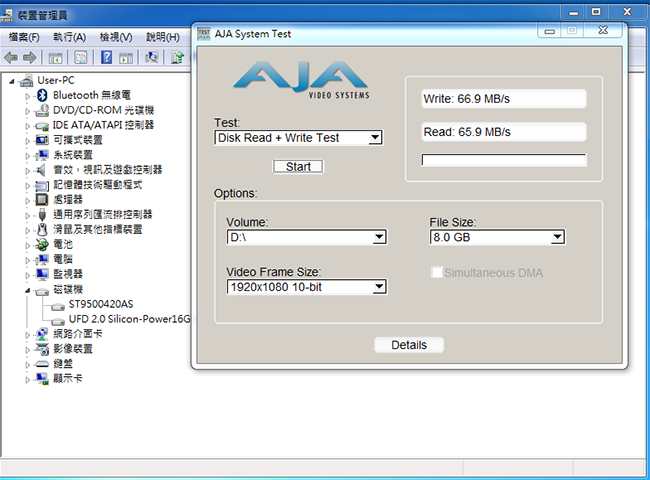The image size is (650, 480).
Task: Click the Scan for hardware changes icon
Action: coord(152,57)
